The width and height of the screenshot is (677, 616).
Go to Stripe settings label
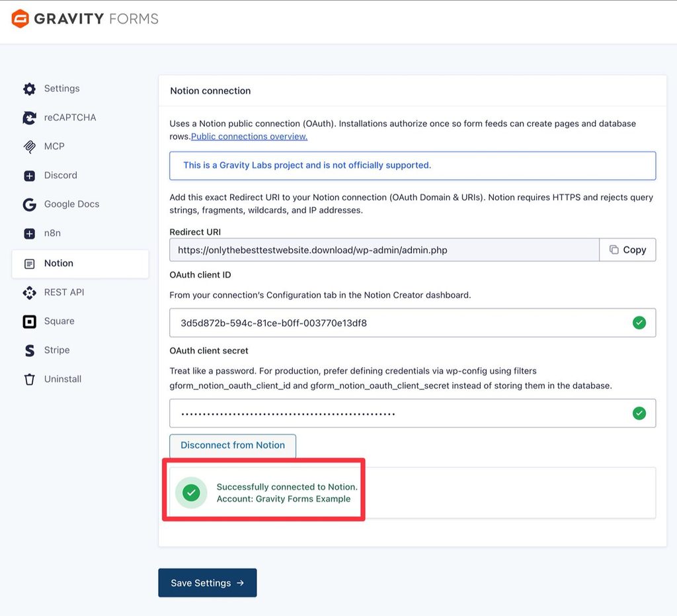tap(57, 350)
